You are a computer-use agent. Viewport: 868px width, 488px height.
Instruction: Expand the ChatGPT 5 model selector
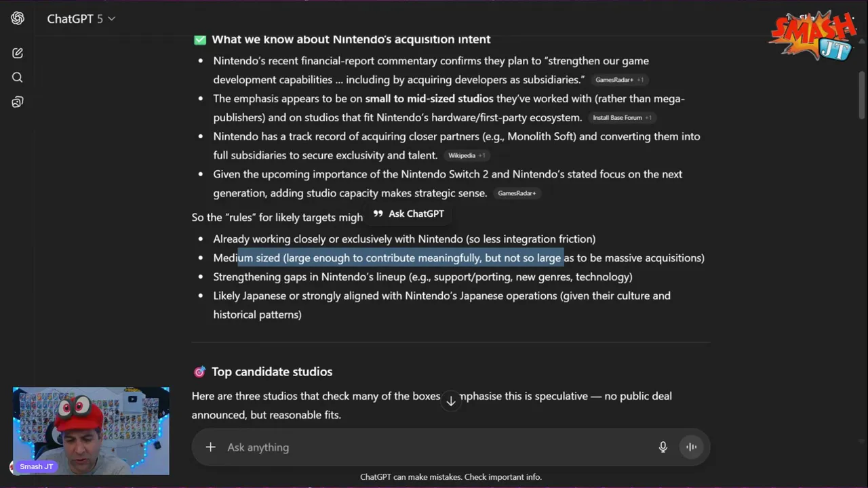(x=81, y=19)
